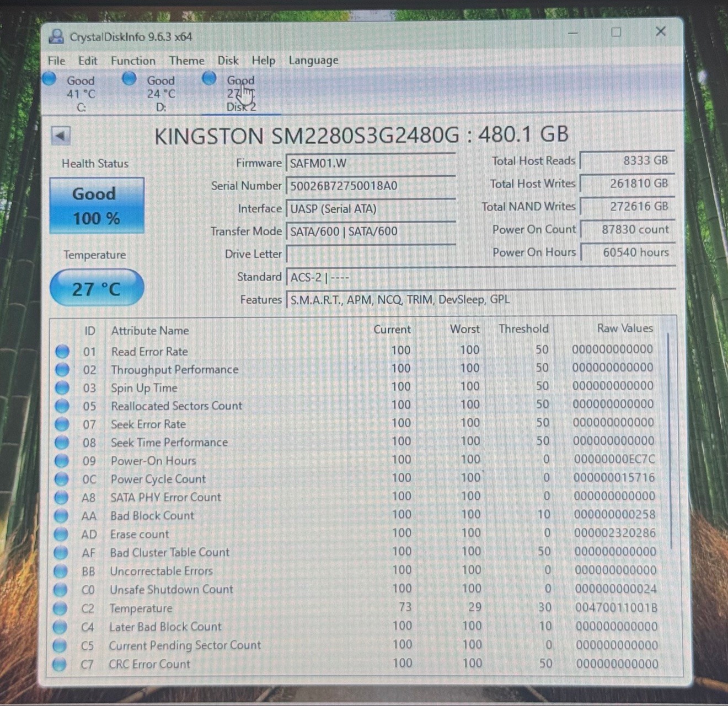Click the status icon for Erase count

pos(61,534)
